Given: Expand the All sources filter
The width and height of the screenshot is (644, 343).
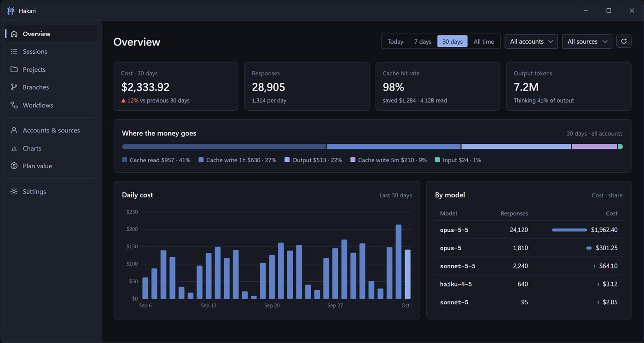Looking at the screenshot, I should pyautogui.click(x=587, y=41).
